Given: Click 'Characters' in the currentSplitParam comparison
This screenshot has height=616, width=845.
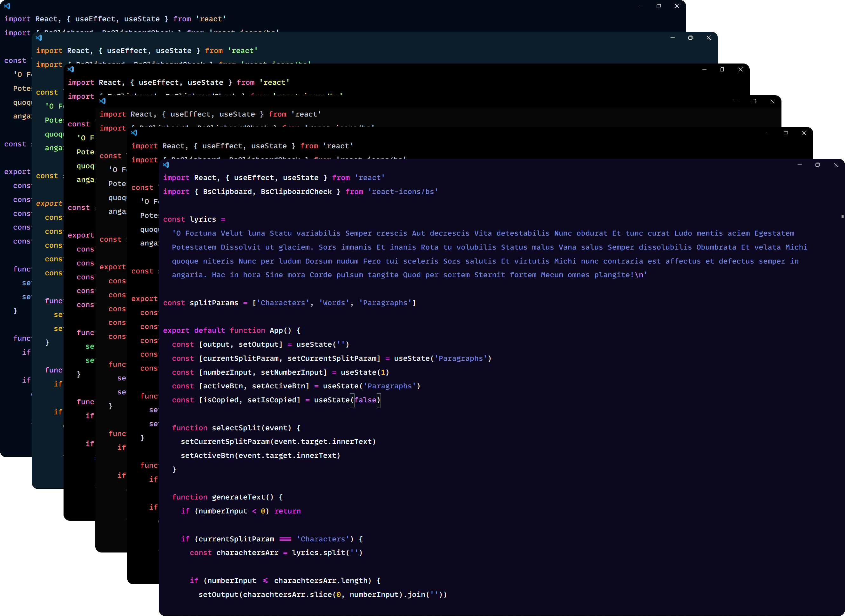Looking at the screenshot, I should pos(323,539).
